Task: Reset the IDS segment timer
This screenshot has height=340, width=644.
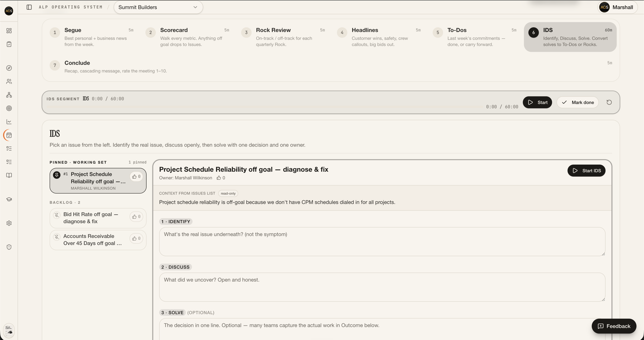Action: [609, 102]
